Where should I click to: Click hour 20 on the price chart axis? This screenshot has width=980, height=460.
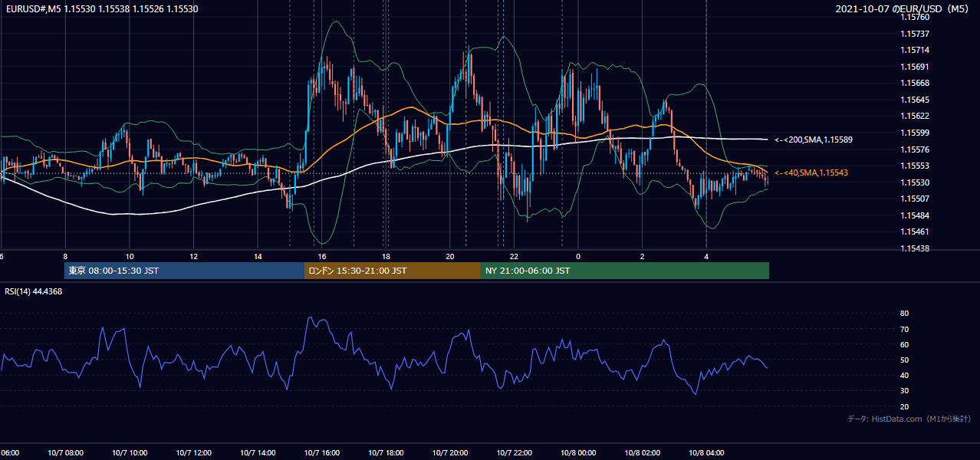[450, 257]
